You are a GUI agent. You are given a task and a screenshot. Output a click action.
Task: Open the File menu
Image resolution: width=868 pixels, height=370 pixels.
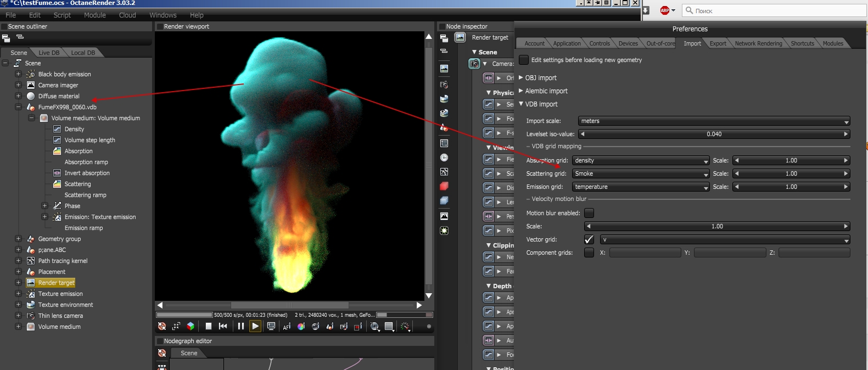click(x=10, y=15)
